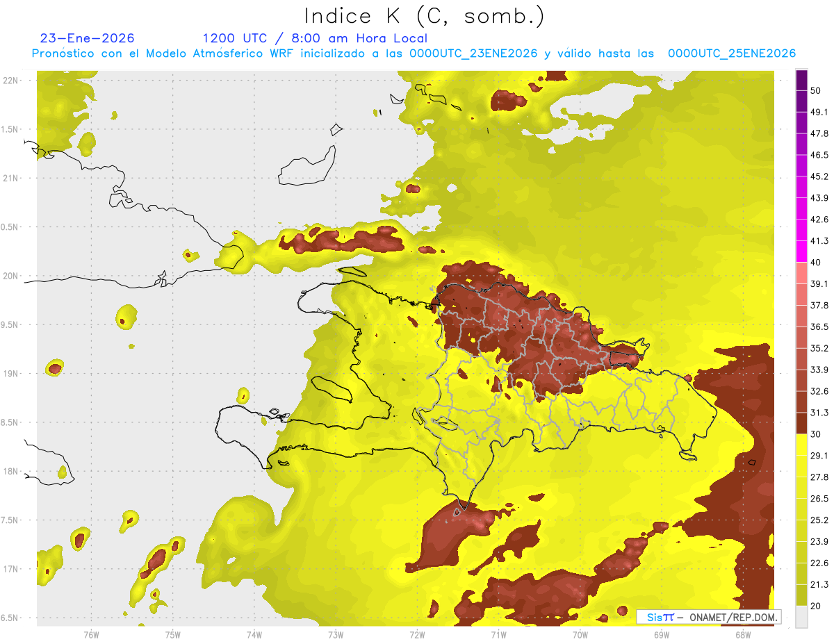834x644 pixels.
Task: Click the legend value "33.9"
Action: tap(819, 370)
